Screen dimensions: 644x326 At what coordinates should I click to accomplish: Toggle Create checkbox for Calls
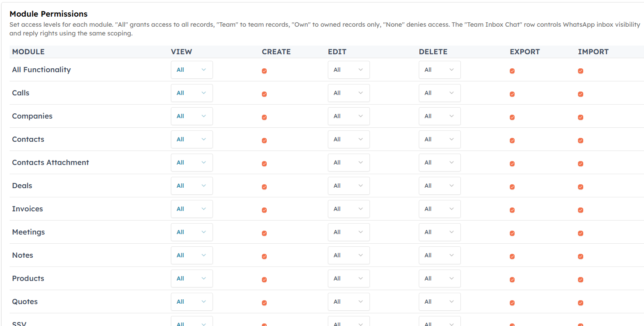click(x=264, y=94)
